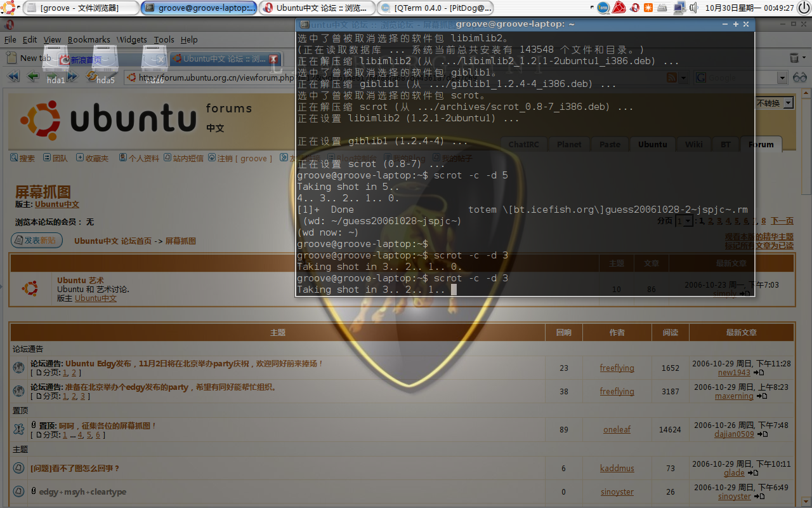
Task: Open the 分页 page number dropdown
Action: point(684,221)
